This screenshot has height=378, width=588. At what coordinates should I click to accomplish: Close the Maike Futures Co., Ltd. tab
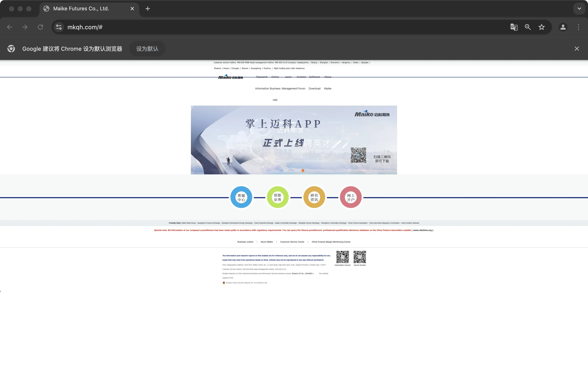point(132,9)
